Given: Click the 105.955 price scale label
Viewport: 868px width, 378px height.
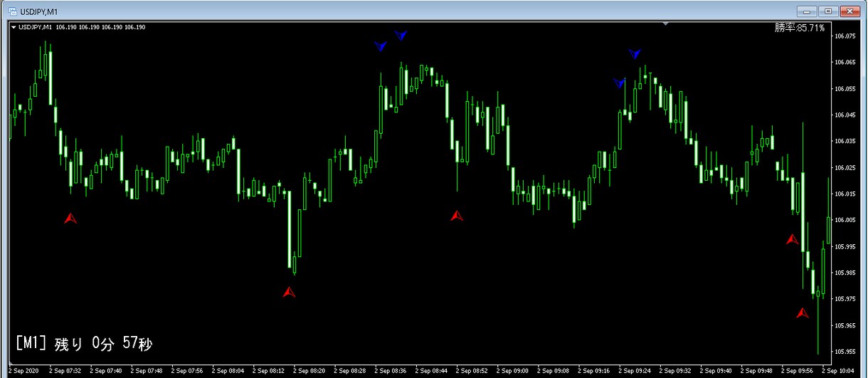Looking at the screenshot, I should tap(846, 352).
